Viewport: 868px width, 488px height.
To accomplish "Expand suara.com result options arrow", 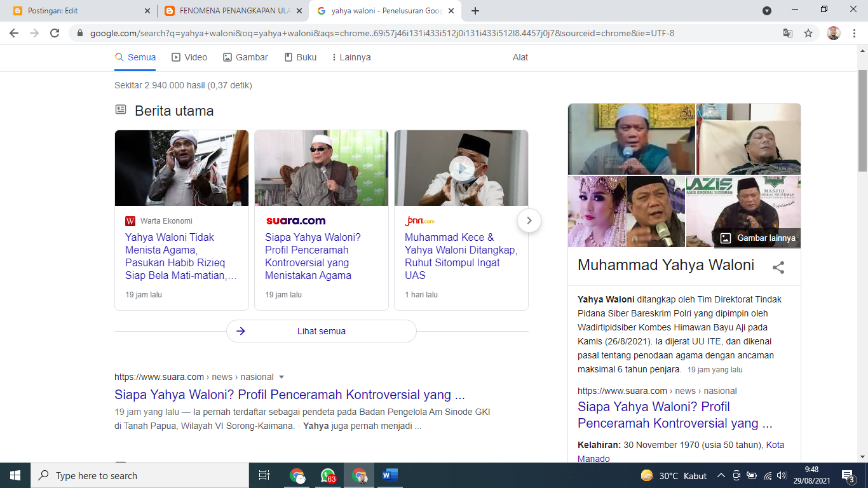I will [281, 377].
